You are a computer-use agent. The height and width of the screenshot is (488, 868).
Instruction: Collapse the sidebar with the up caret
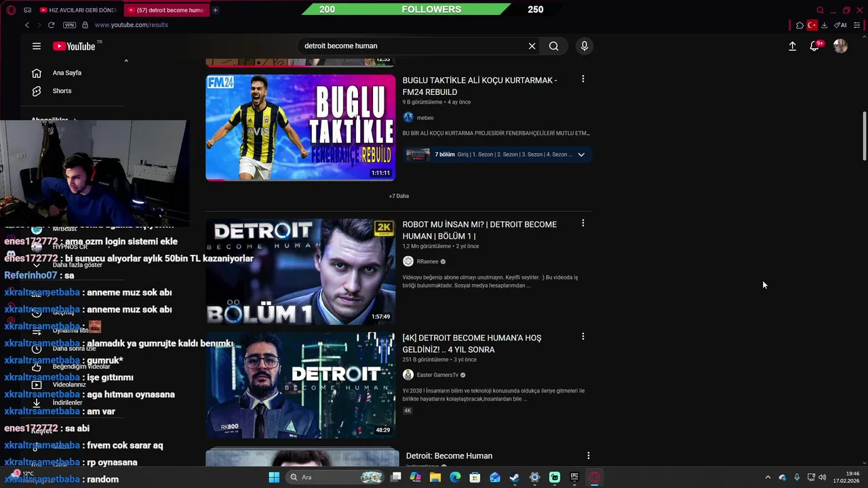click(x=126, y=61)
